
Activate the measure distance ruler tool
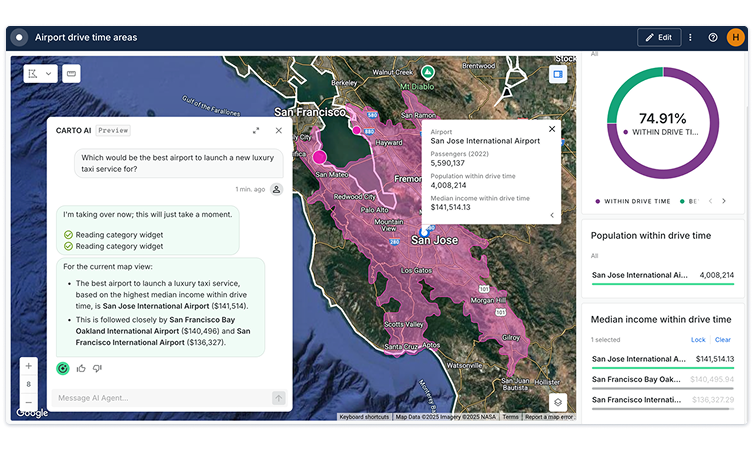click(x=71, y=74)
